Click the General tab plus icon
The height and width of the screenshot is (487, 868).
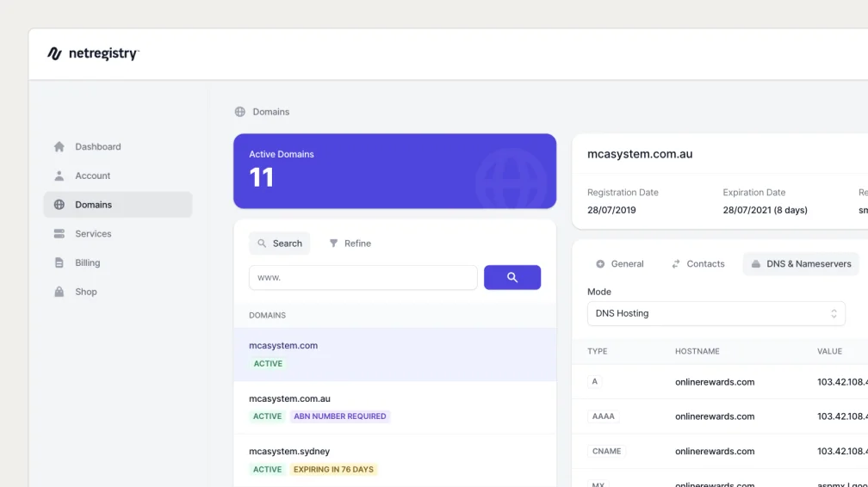(x=600, y=264)
